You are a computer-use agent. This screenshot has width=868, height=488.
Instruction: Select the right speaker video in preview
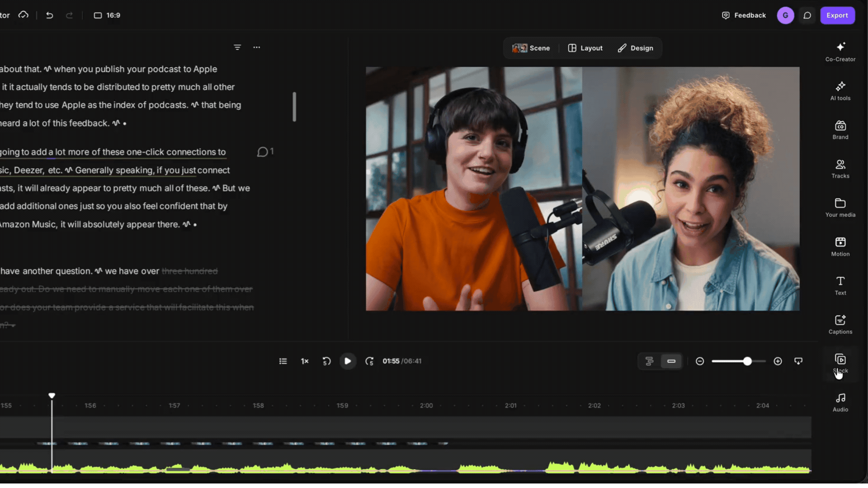click(691, 189)
